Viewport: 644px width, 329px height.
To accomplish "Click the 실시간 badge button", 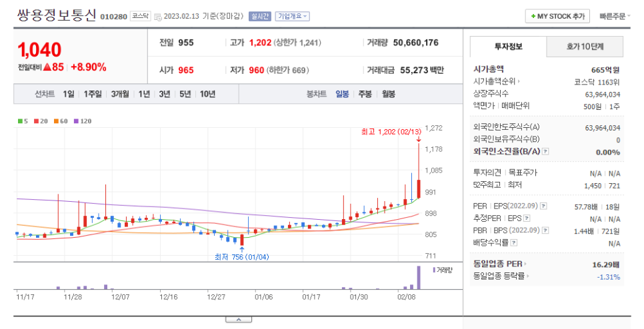I will point(259,17).
